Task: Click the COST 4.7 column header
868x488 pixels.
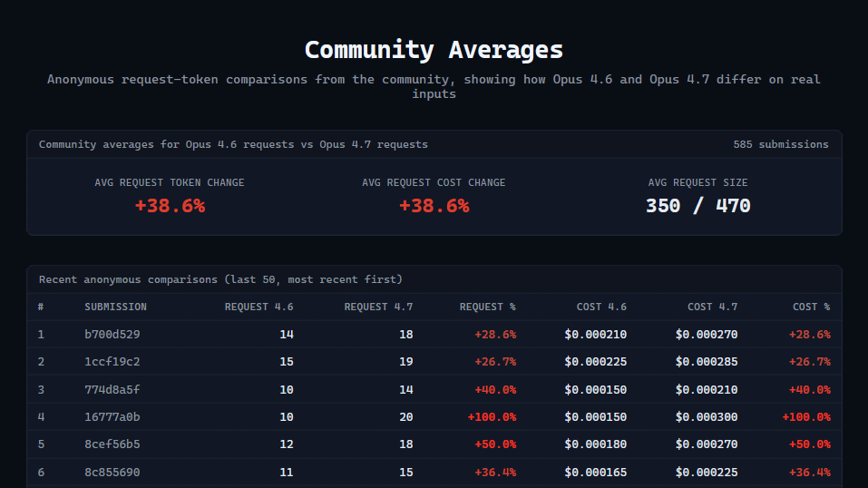Action: click(712, 307)
